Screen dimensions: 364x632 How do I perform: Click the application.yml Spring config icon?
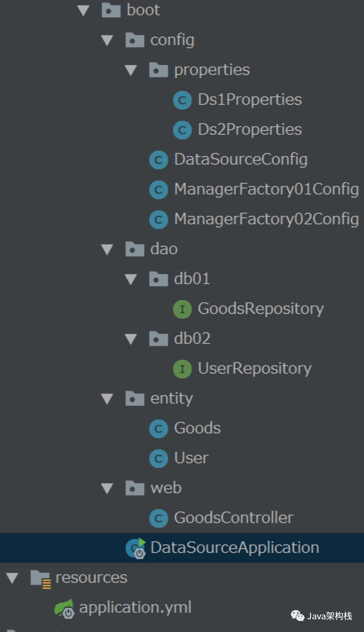click(64, 608)
